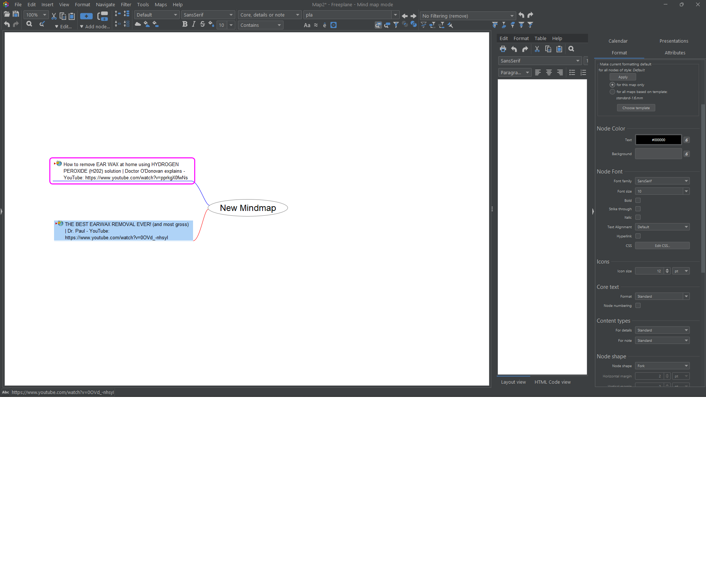Click the numbered list icon in note editor
The height and width of the screenshot is (588, 706).
pos(583,72)
